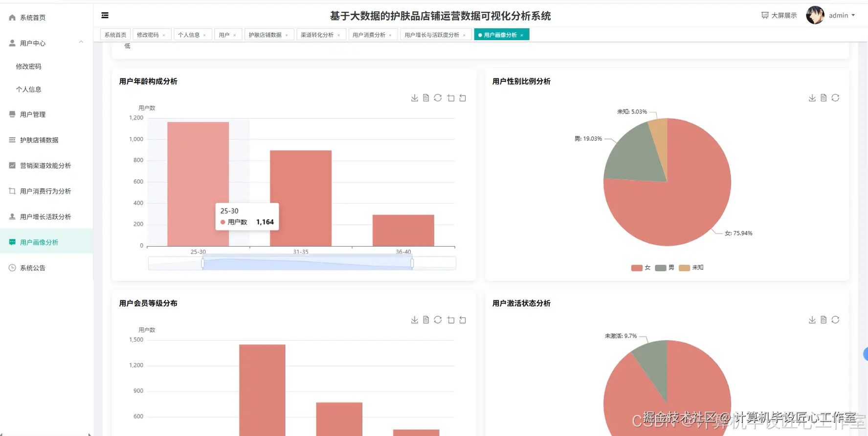This screenshot has width=868, height=436.
Task: Restore the gender ratio chart
Action: click(835, 98)
